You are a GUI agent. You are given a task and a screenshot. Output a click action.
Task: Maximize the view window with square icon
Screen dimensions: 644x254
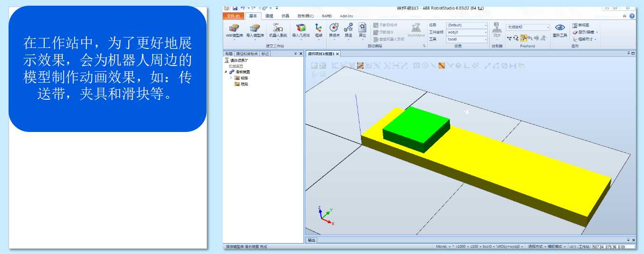[633, 54]
